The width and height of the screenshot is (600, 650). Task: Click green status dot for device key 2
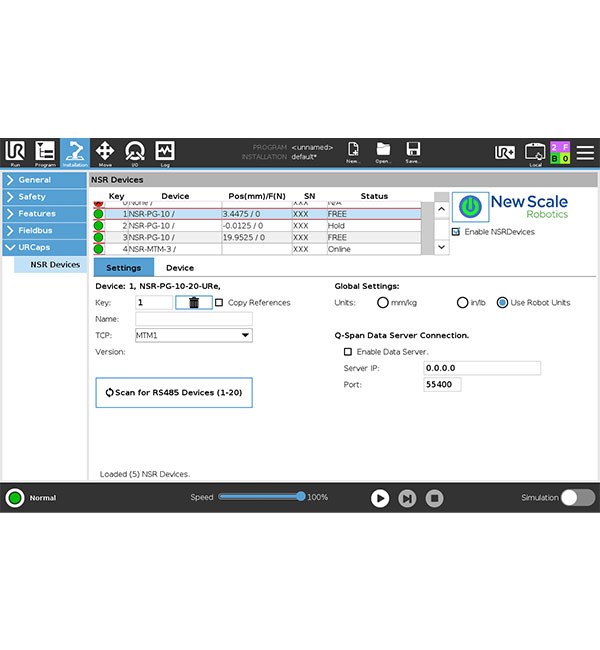pos(98,226)
